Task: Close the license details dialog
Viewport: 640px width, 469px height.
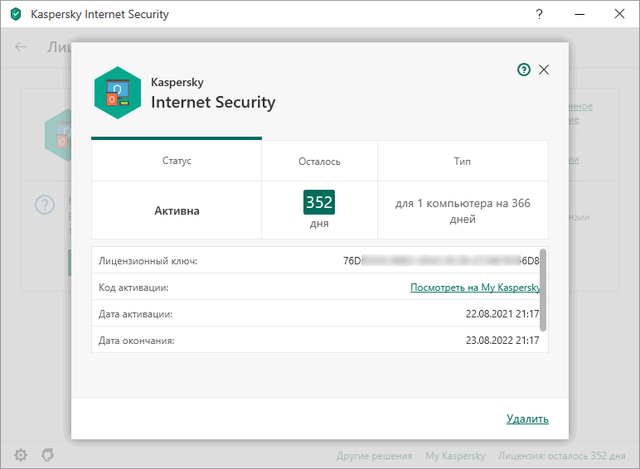Action: click(544, 70)
